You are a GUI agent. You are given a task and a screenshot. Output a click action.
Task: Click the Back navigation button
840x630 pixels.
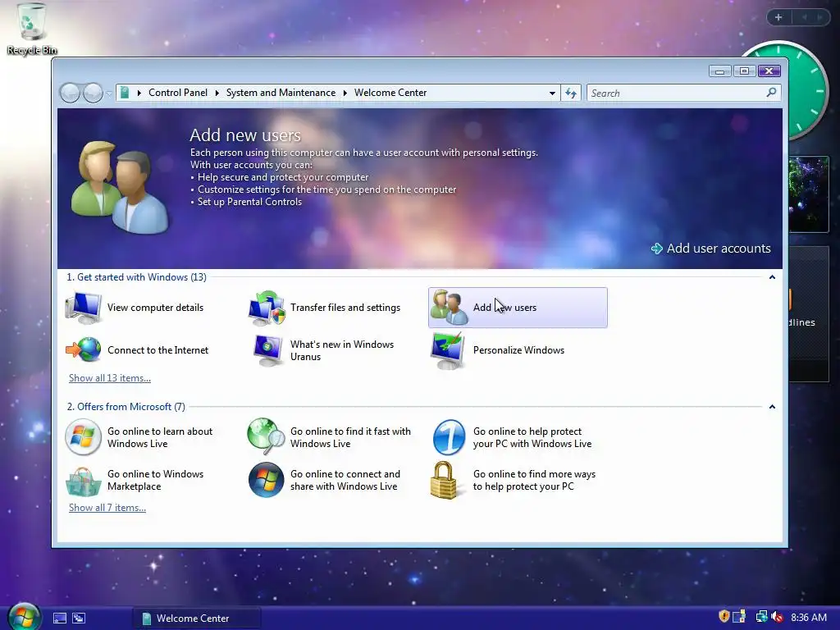point(70,94)
